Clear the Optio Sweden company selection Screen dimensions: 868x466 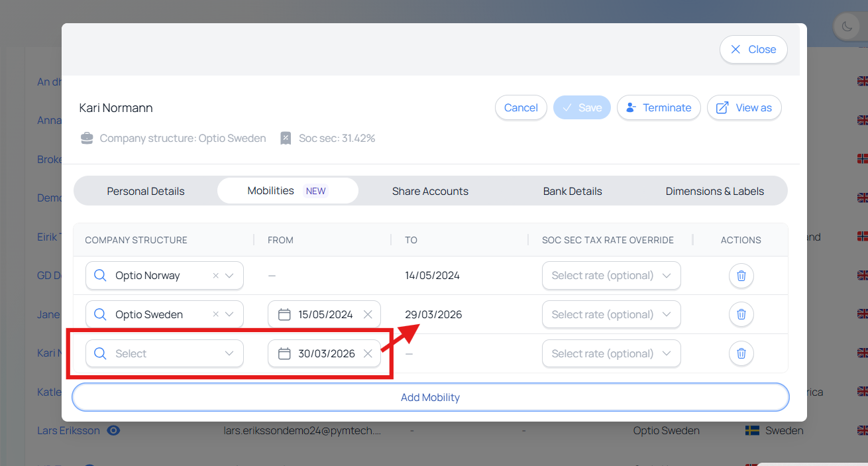coord(215,315)
